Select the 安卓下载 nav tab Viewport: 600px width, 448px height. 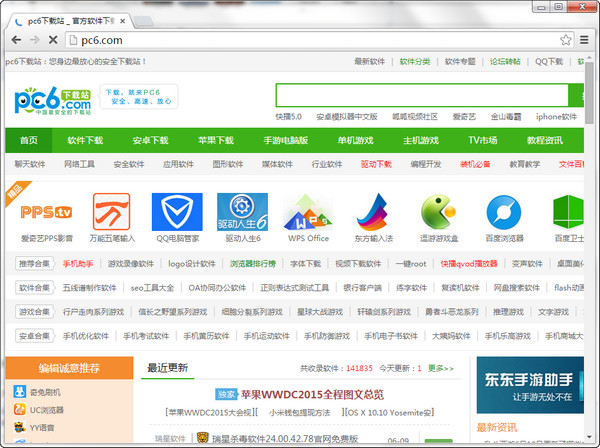(x=150, y=140)
